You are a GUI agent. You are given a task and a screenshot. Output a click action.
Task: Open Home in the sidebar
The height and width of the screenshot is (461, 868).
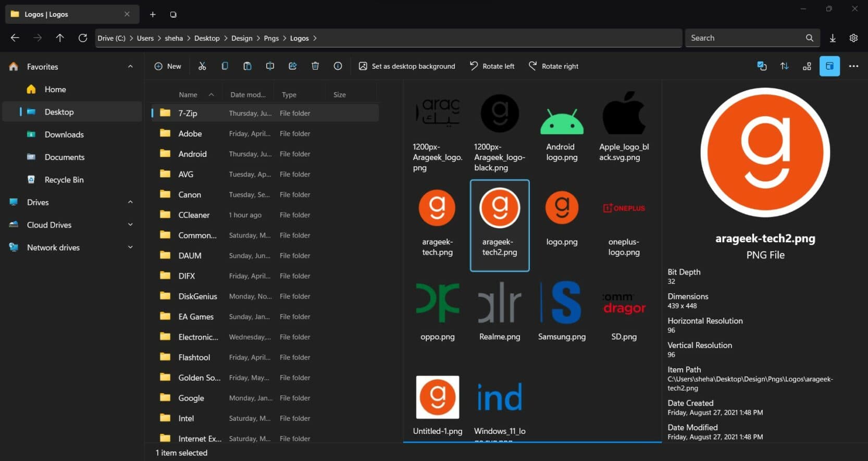point(72,89)
